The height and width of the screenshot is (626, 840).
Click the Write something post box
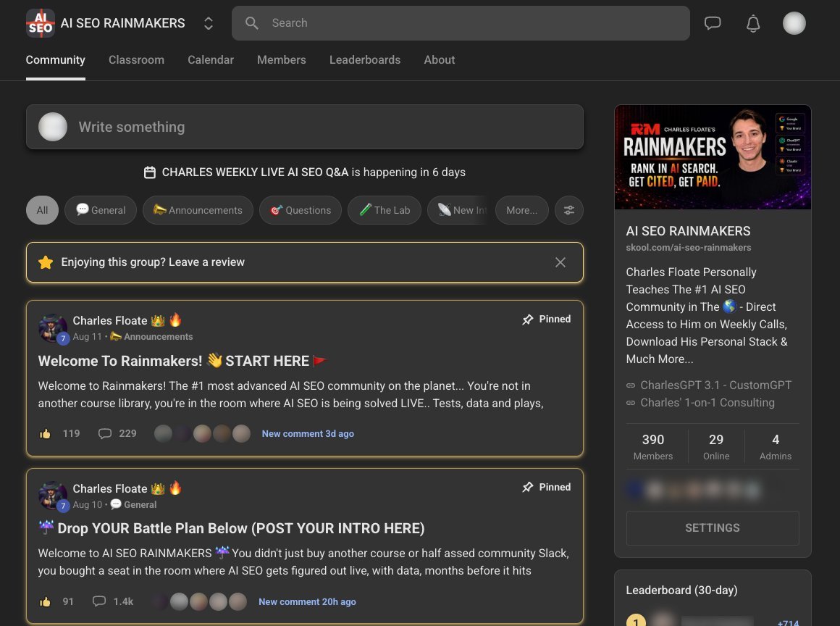point(305,127)
